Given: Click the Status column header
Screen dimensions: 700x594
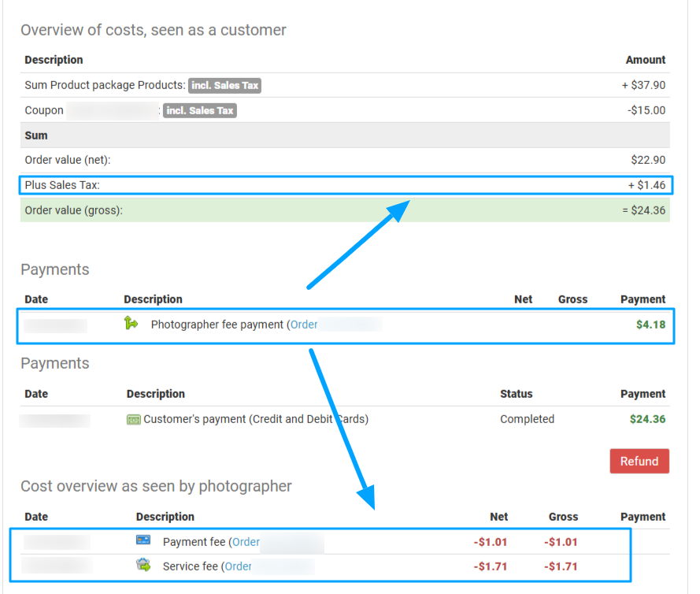Looking at the screenshot, I should point(516,394).
